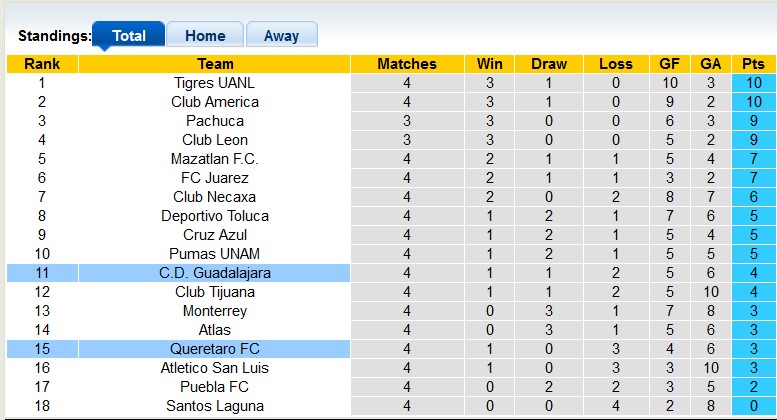The width and height of the screenshot is (777, 420).
Task: Select Deportivo Toluca in the table
Action: coord(215,216)
